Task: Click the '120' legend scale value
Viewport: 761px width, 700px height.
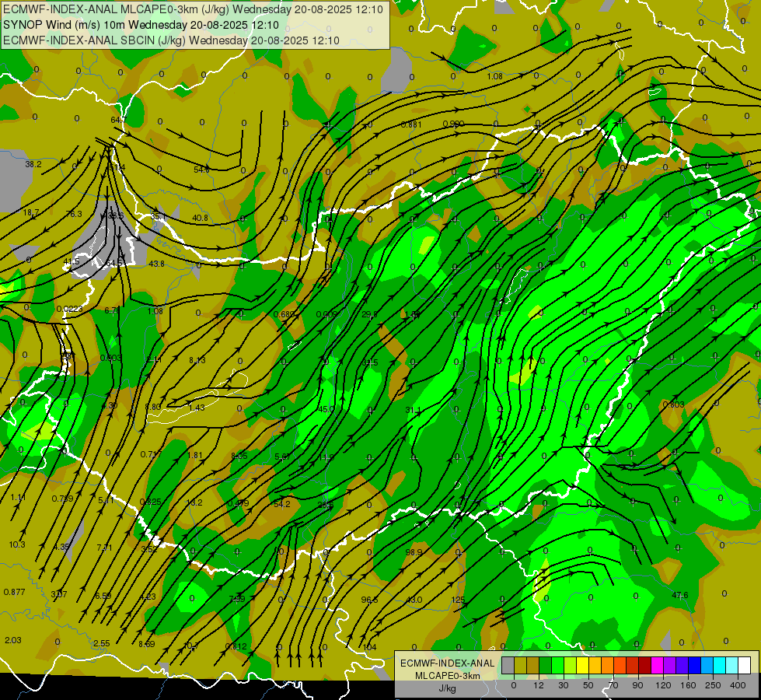Action: pyautogui.click(x=663, y=685)
